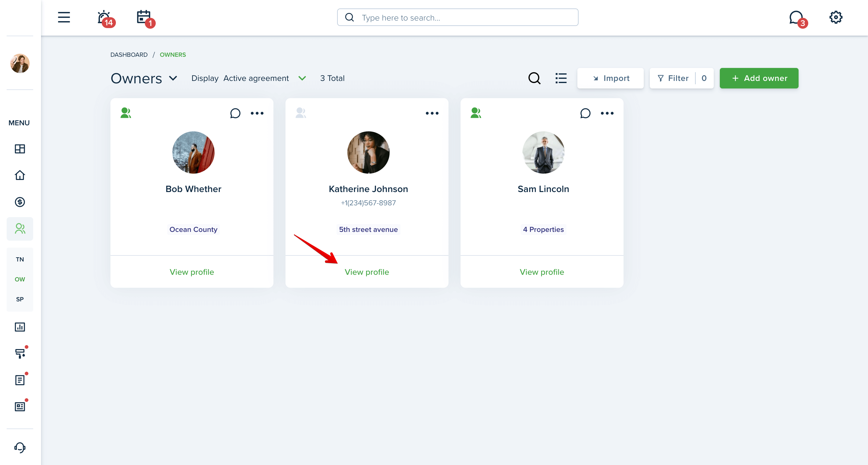
Task: Navigate to DASHBOARD breadcrumb
Action: point(129,55)
